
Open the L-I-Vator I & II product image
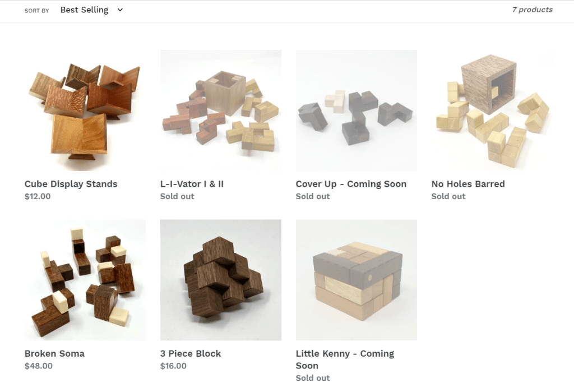click(221, 110)
